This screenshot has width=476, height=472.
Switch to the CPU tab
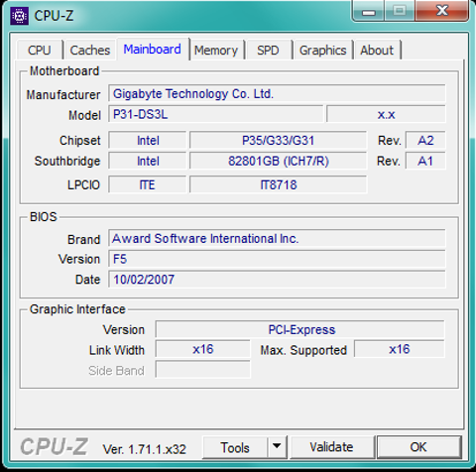[x=40, y=51]
